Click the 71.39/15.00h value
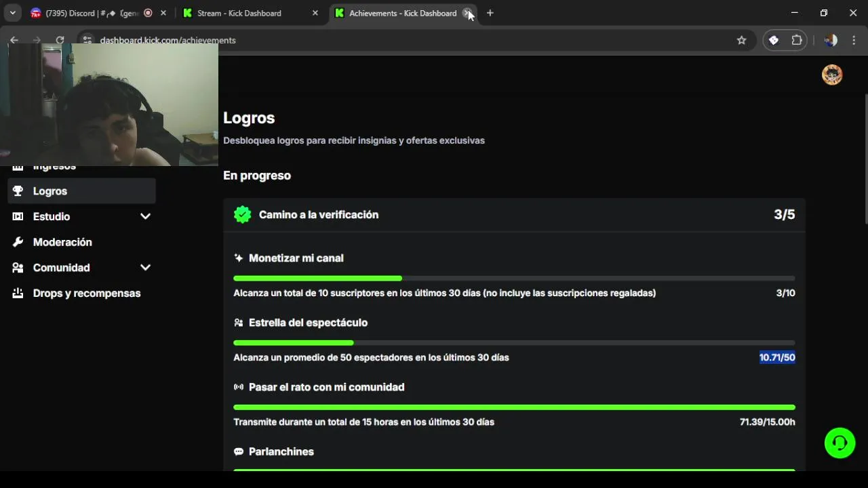 click(x=767, y=422)
